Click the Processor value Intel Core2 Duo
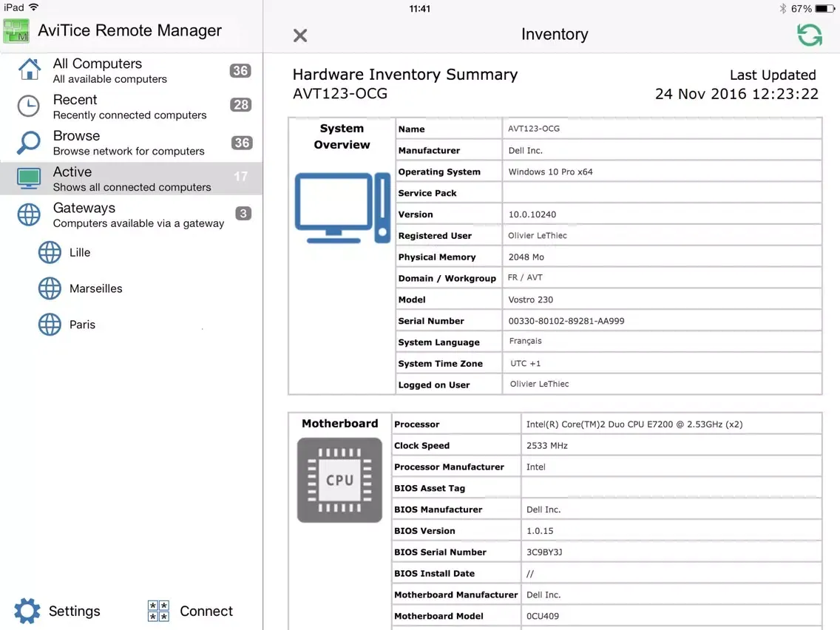840x630 pixels. (x=634, y=424)
